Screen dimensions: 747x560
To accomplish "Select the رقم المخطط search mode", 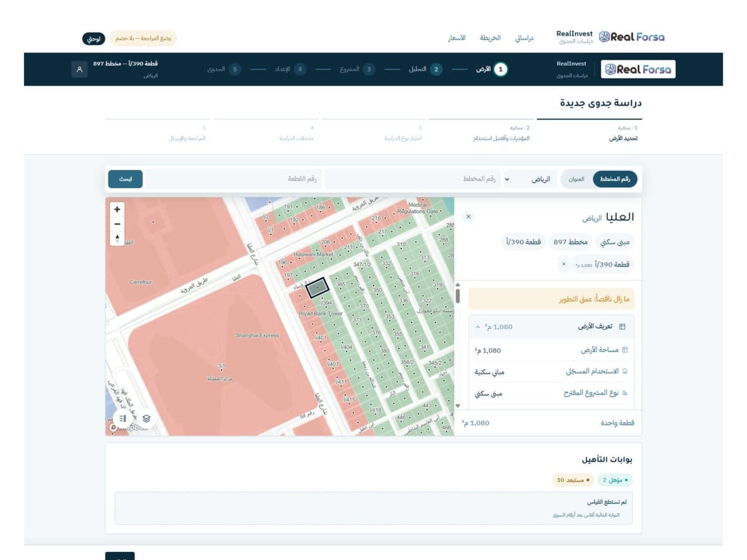I will click(x=615, y=179).
